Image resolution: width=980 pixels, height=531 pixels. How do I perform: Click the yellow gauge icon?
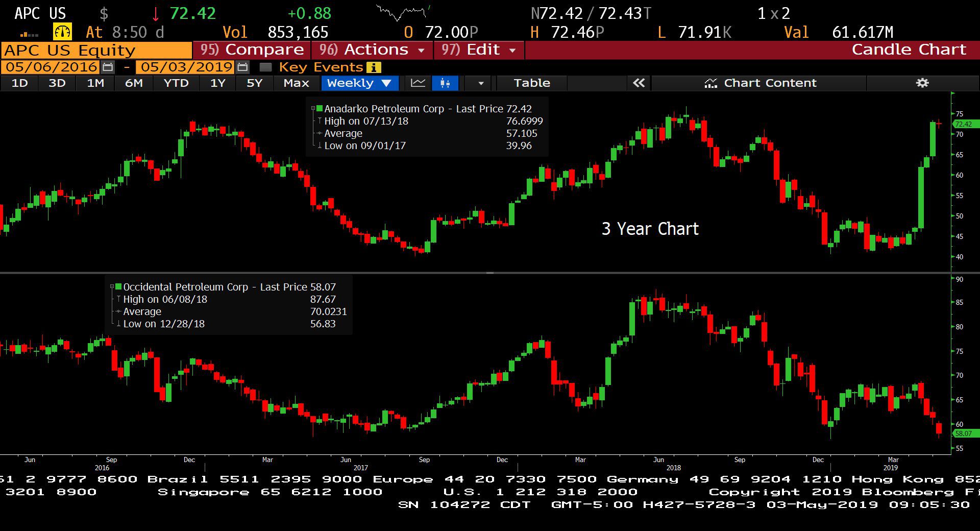(62, 32)
